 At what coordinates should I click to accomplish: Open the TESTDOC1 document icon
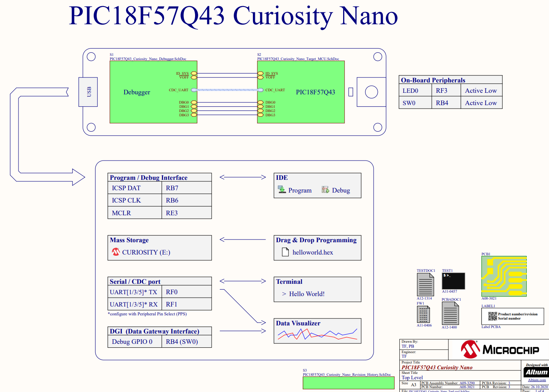(425, 284)
